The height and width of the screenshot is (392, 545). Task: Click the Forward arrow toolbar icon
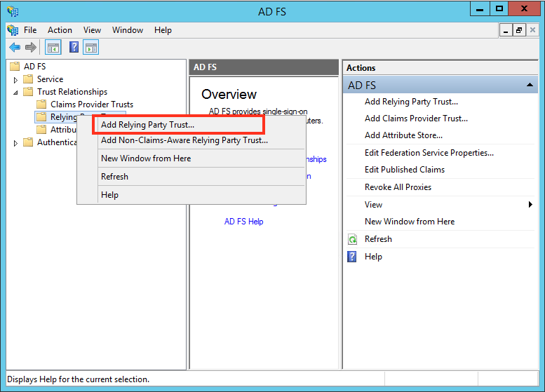(x=31, y=47)
